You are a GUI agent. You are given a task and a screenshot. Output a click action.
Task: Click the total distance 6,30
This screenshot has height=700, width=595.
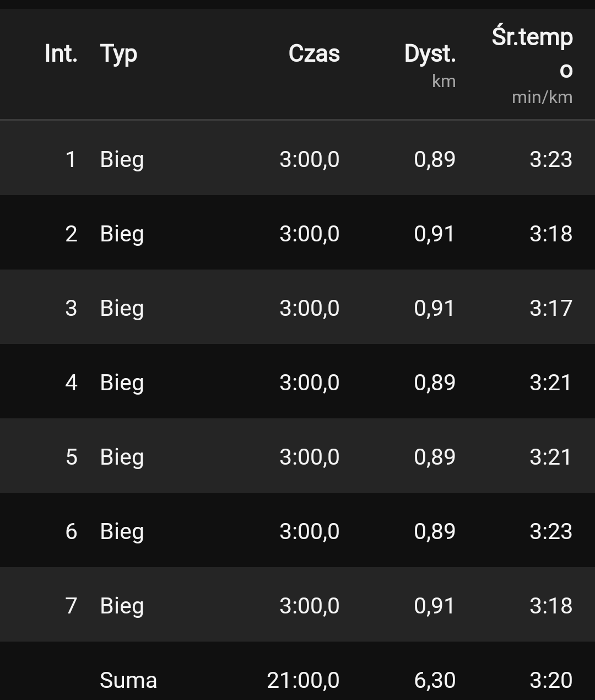[435, 680]
